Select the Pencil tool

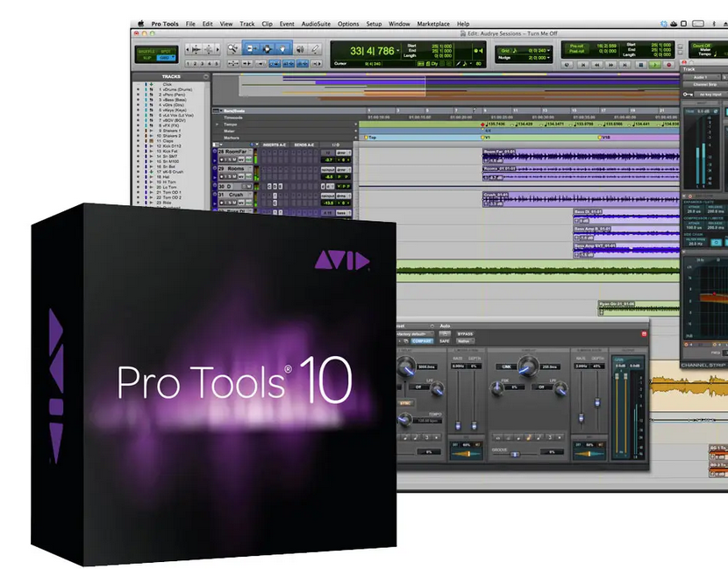click(x=315, y=49)
